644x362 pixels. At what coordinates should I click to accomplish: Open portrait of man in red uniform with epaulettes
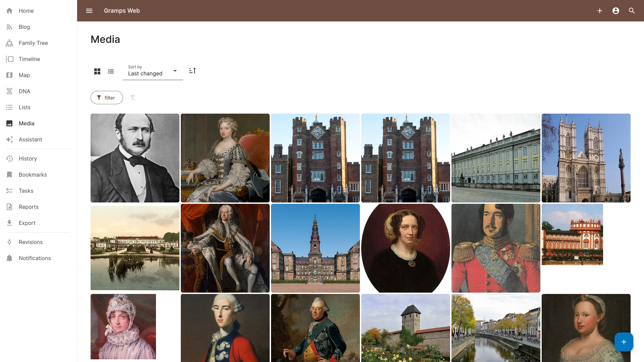tap(496, 248)
